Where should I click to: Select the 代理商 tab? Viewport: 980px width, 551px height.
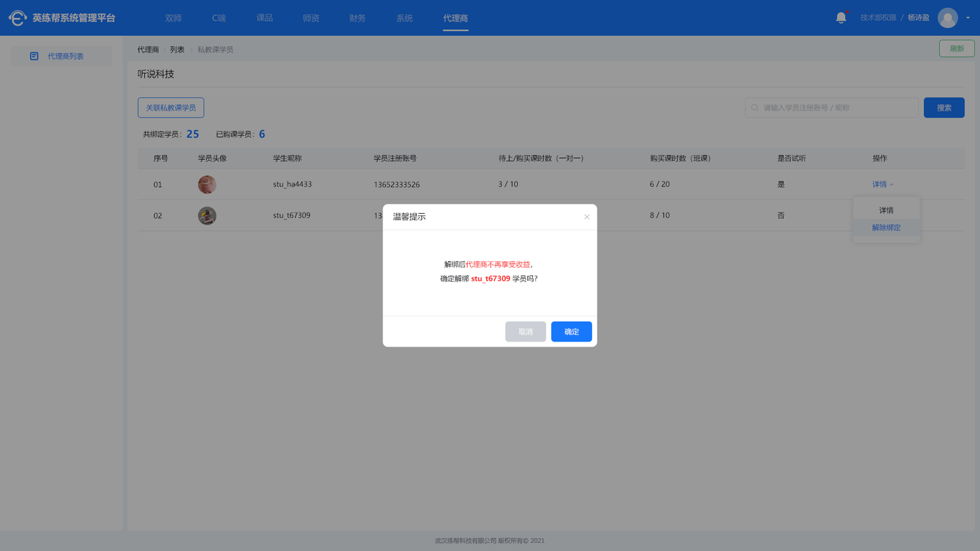click(x=456, y=18)
